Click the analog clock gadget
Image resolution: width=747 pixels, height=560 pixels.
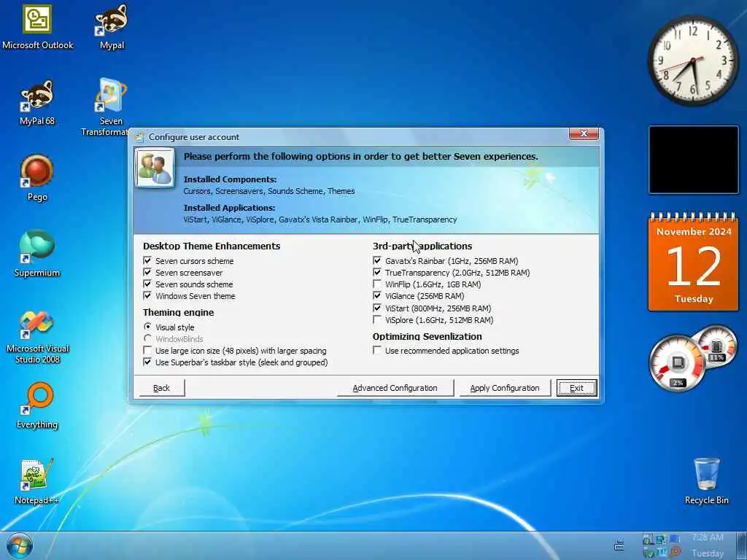click(x=693, y=61)
